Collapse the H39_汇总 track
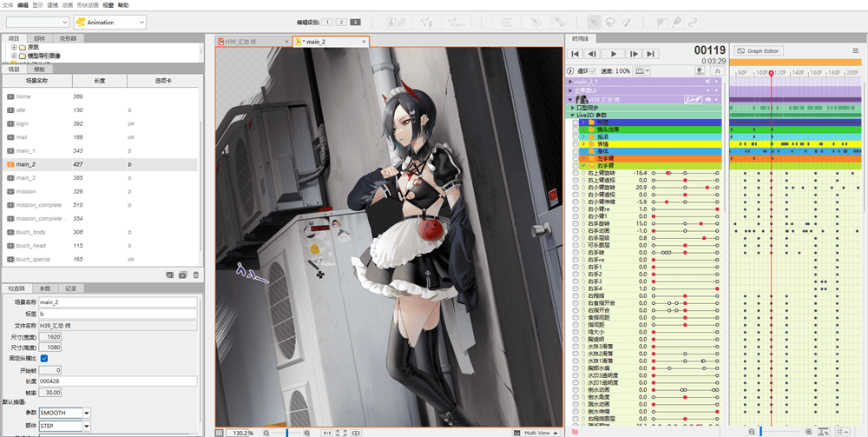The height and width of the screenshot is (437, 868). 571,99
